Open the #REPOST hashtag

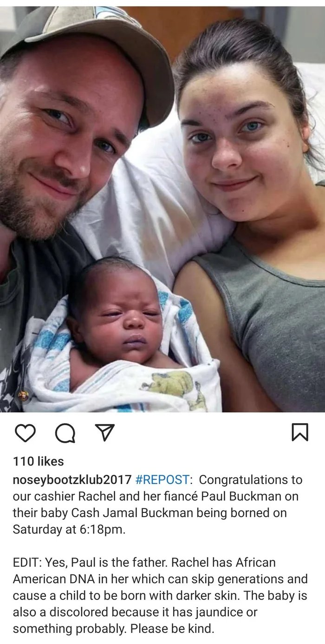coord(162,479)
